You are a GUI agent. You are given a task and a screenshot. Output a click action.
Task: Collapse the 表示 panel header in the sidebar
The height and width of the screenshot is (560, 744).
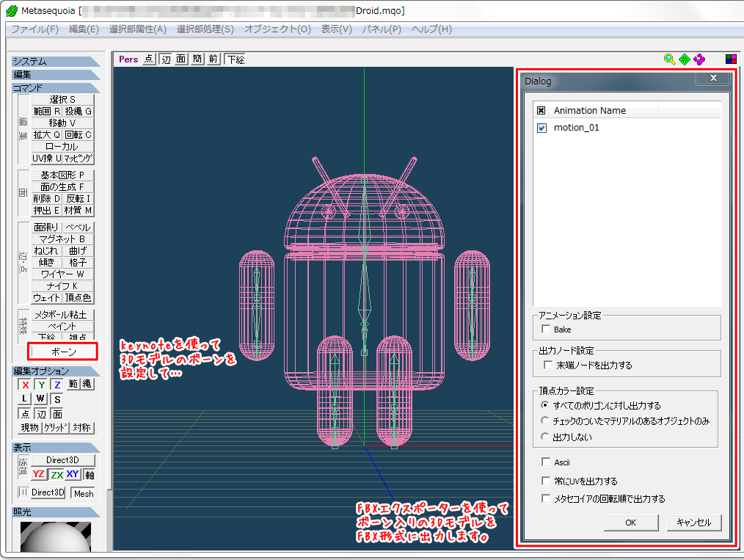coord(56,448)
